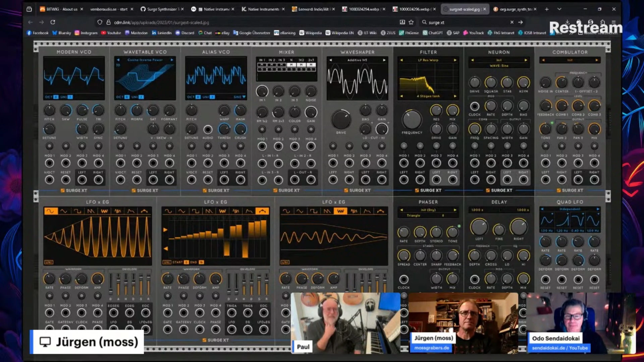Reload the current browser page
The width and height of the screenshot is (644, 362).
[53, 22]
